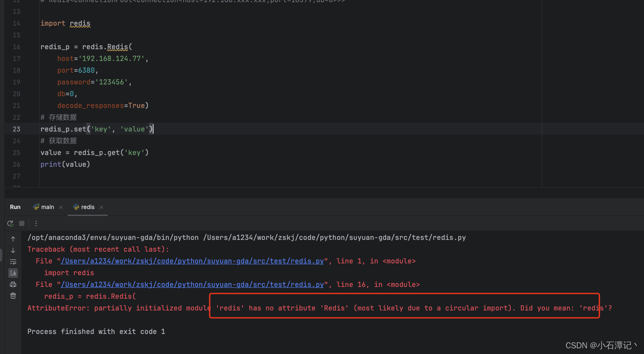Clear all console output with trash icon
Image resolution: width=644 pixels, height=354 pixels.
(13, 296)
